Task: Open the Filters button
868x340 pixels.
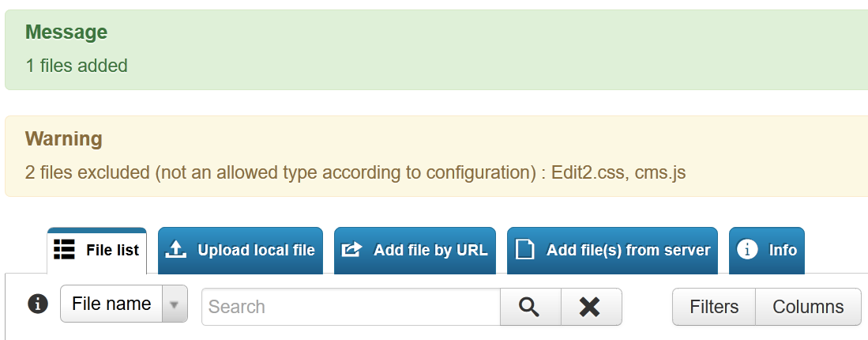Action: click(x=714, y=307)
